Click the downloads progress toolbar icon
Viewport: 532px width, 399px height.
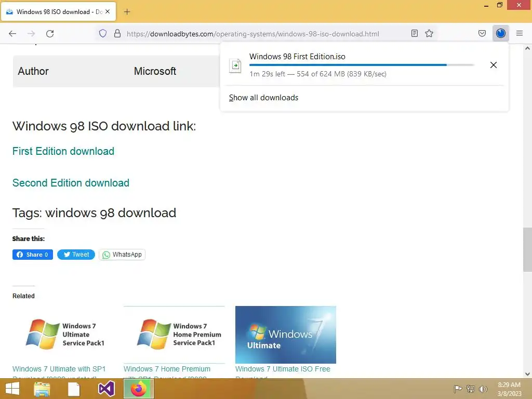coord(501,33)
